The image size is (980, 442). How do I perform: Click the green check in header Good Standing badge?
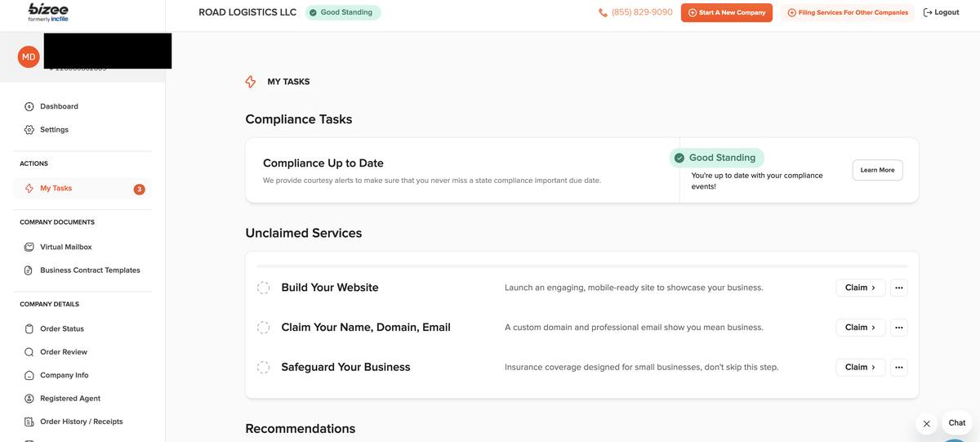(x=313, y=12)
